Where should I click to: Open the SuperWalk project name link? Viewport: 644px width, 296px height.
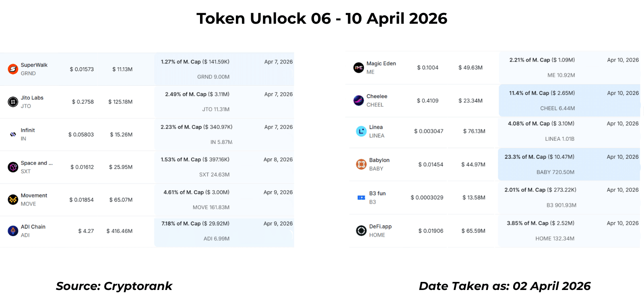coord(34,65)
